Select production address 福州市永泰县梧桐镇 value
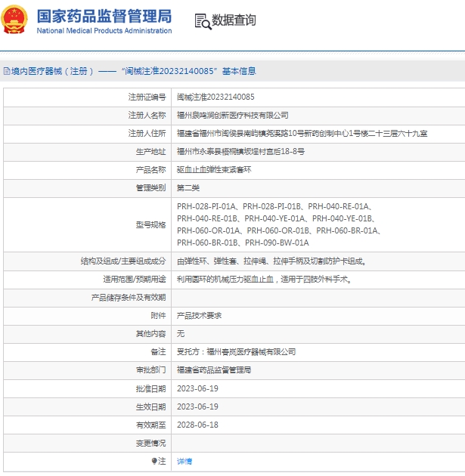The height and width of the screenshot is (476, 465). pos(241,151)
